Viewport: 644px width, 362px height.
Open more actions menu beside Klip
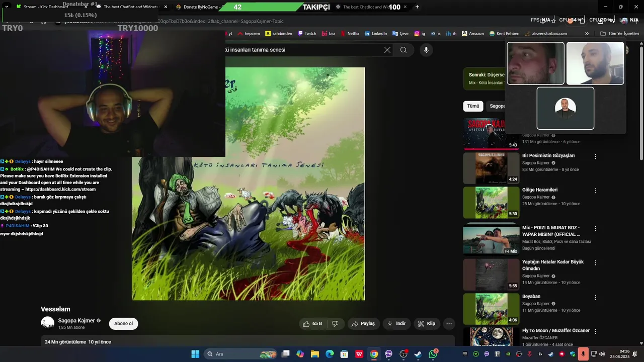(x=449, y=324)
